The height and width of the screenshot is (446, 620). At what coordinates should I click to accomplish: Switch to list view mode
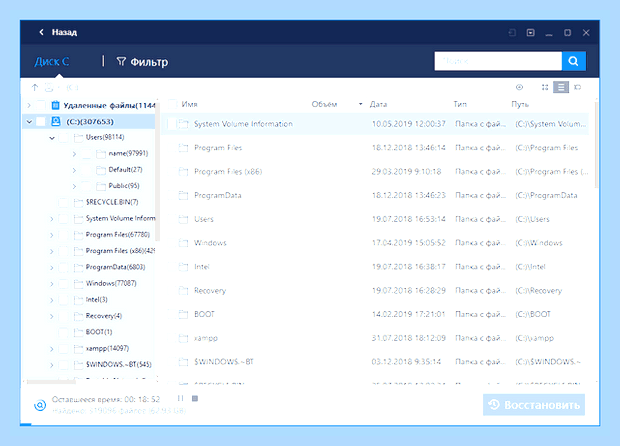tap(561, 87)
